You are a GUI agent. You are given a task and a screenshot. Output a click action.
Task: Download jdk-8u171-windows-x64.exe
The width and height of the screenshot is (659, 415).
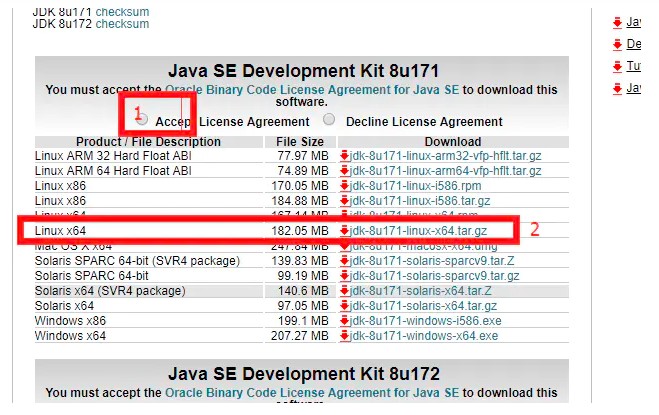(424, 336)
